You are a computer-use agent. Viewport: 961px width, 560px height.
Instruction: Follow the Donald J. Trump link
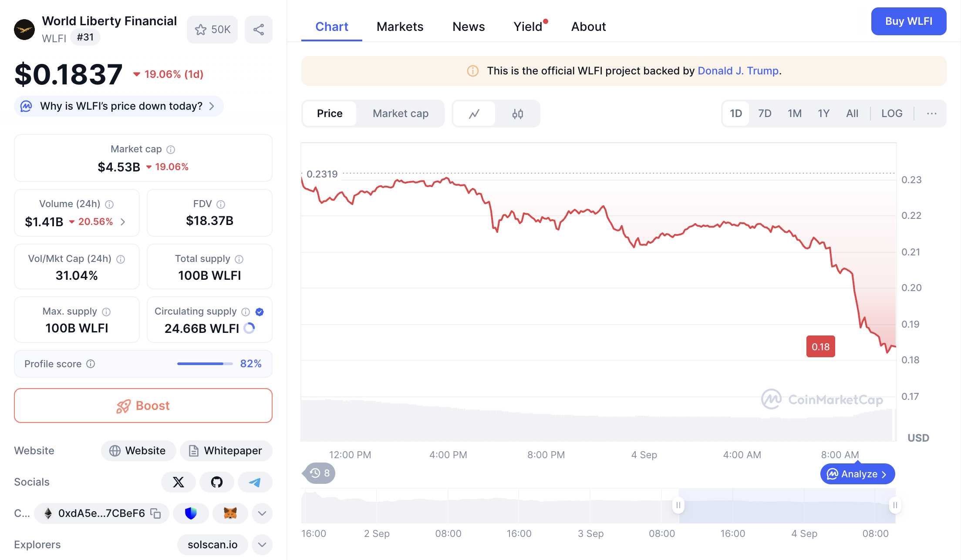point(738,71)
